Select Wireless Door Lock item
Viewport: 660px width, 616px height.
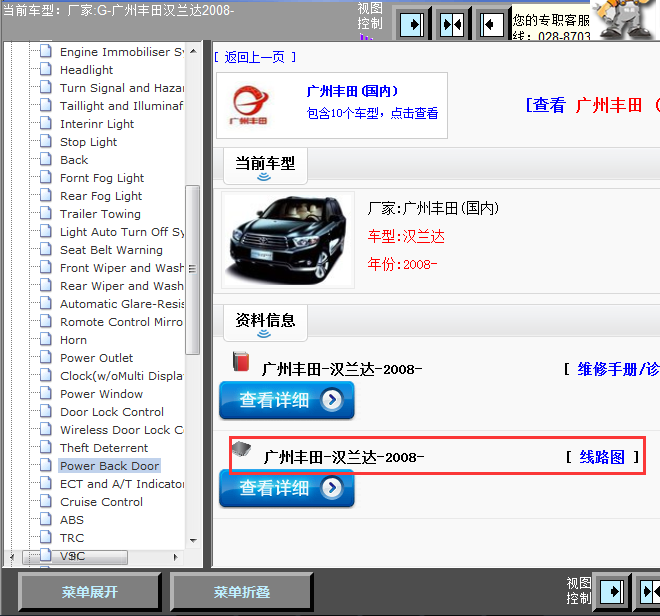tap(122, 430)
